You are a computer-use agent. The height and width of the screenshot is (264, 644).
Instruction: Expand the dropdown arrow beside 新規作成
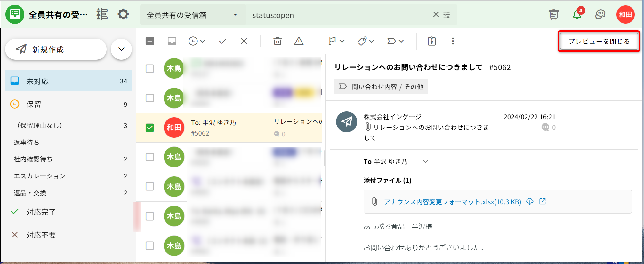click(x=121, y=49)
